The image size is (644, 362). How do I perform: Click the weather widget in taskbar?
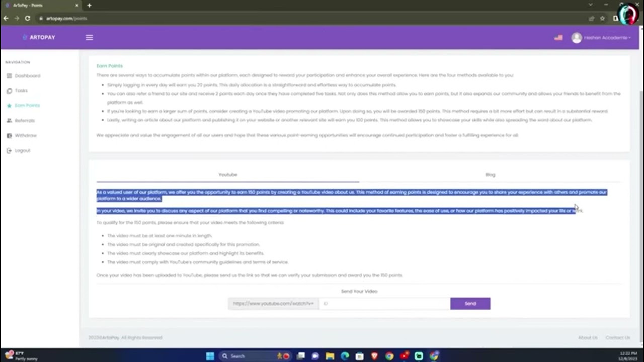pos(20,356)
